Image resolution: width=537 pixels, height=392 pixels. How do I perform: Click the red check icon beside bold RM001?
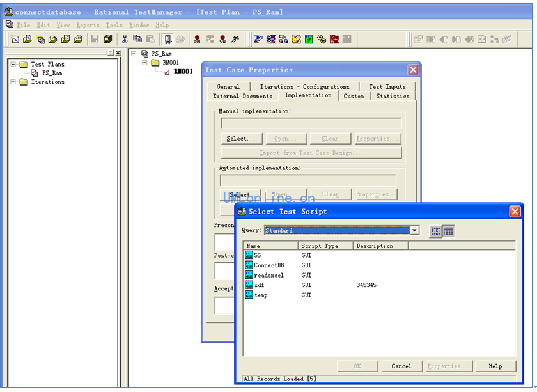pyautogui.click(x=167, y=72)
